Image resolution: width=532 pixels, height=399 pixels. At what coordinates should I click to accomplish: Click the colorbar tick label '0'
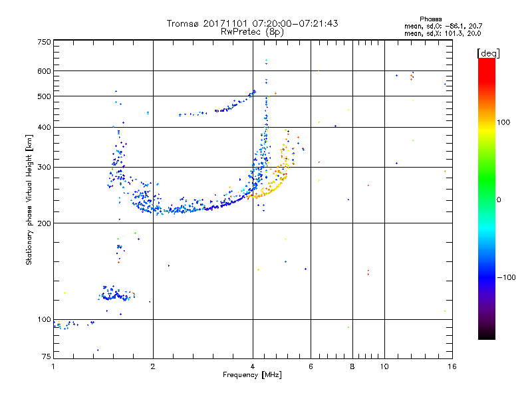[499, 200]
